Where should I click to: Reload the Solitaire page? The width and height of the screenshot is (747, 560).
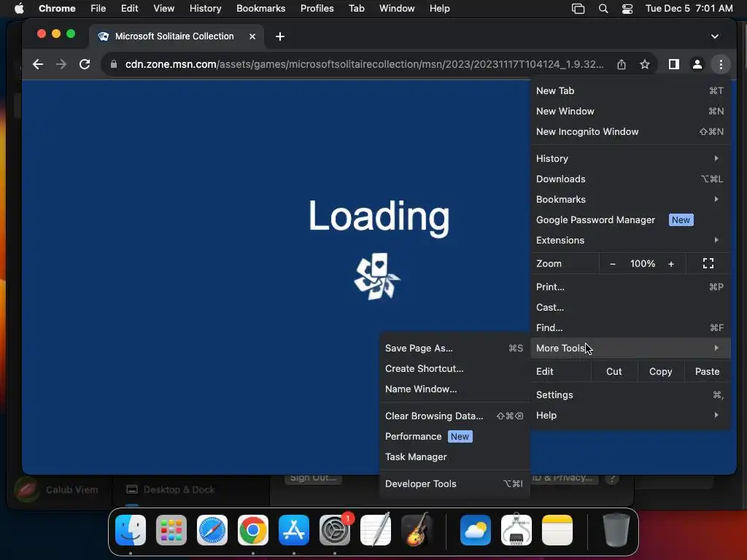pos(85,64)
